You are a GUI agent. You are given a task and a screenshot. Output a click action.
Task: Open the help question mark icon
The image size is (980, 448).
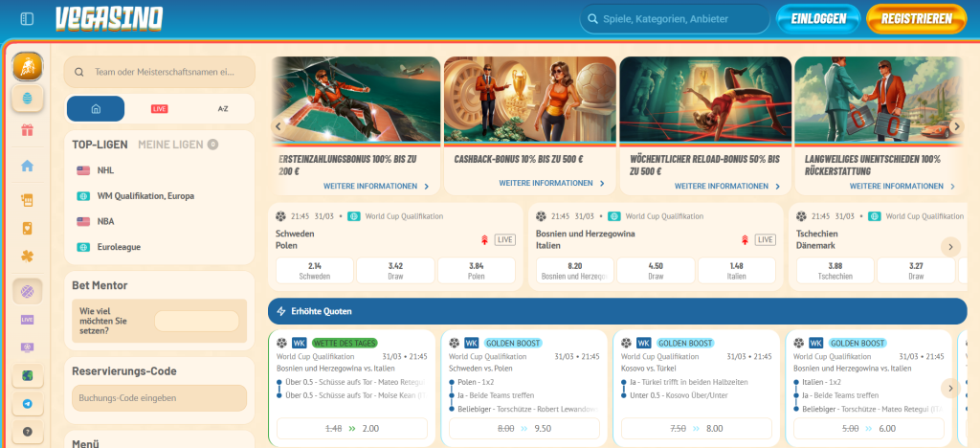point(27,432)
